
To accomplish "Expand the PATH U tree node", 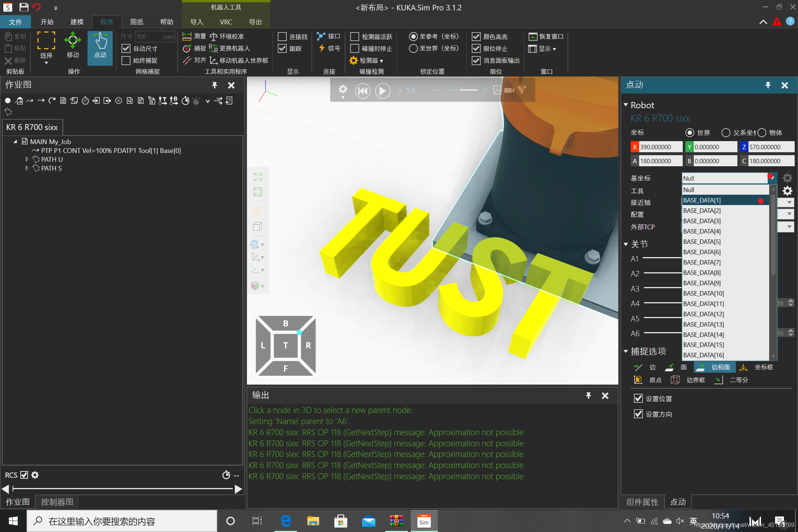I will [27, 159].
